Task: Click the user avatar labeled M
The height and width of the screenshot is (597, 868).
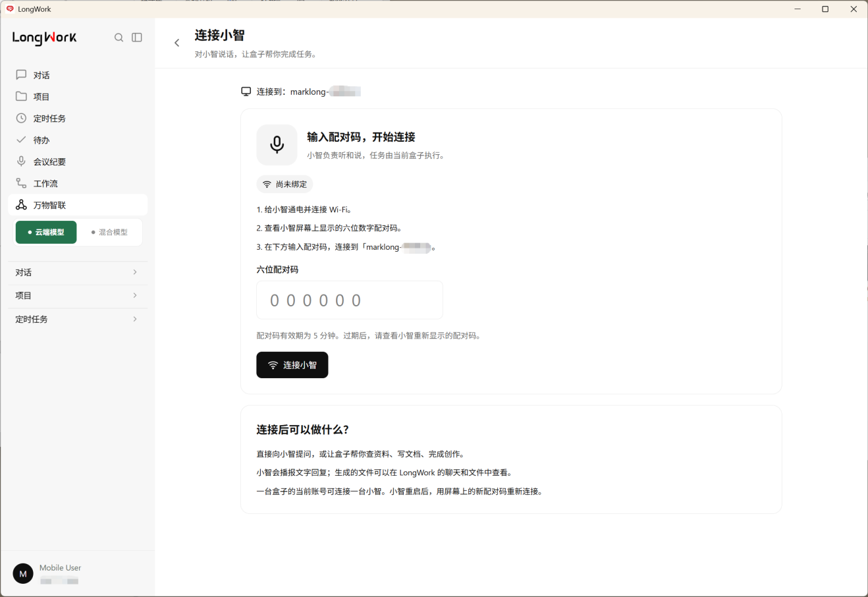Action: (23, 573)
